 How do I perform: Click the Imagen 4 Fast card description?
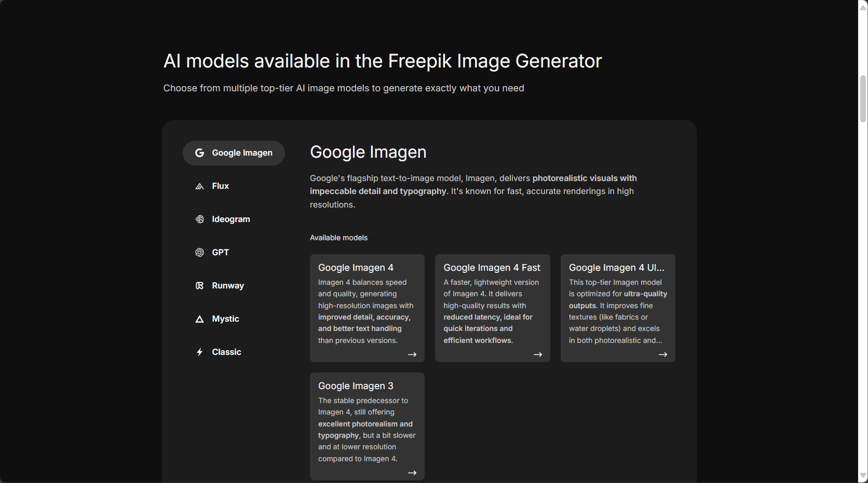point(491,311)
